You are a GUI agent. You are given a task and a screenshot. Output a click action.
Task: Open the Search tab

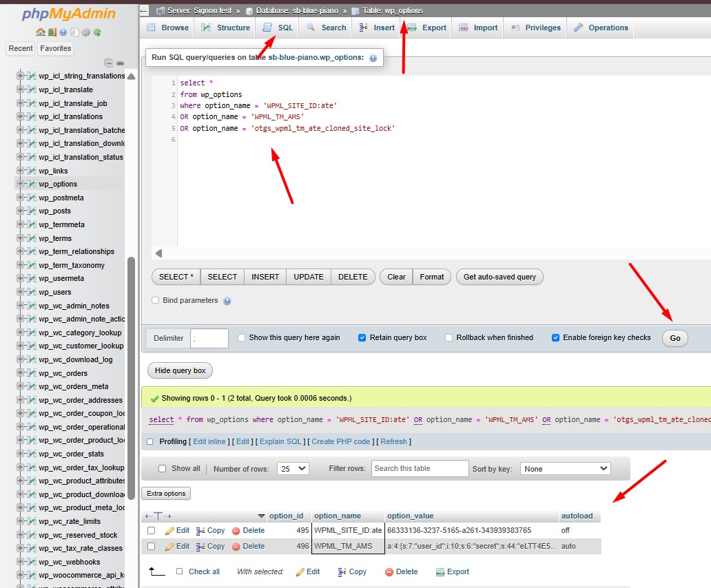coord(326,28)
